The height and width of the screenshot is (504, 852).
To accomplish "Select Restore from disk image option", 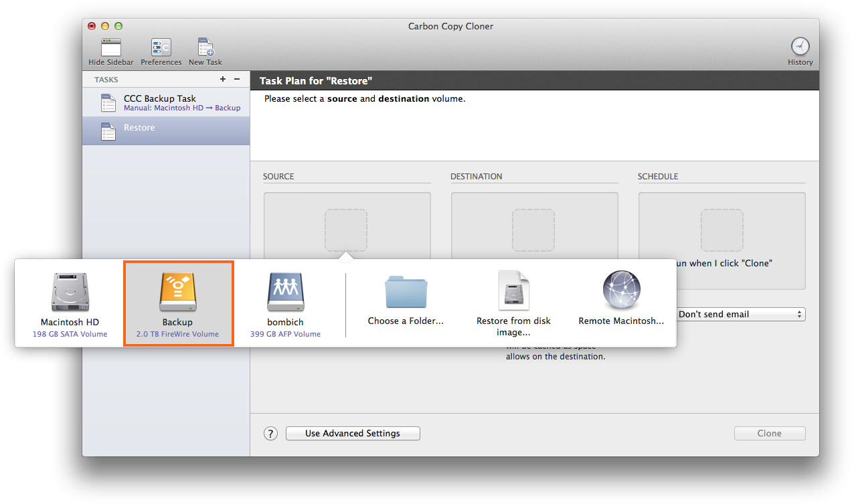I will pos(513,304).
